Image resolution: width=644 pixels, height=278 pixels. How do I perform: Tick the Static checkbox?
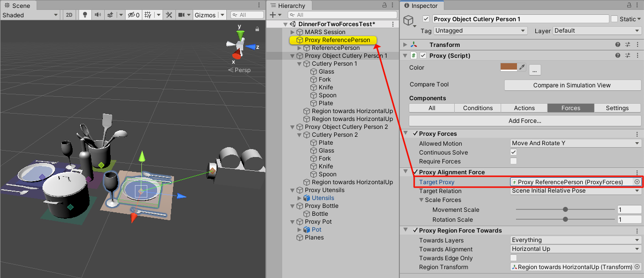[x=614, y=19]
